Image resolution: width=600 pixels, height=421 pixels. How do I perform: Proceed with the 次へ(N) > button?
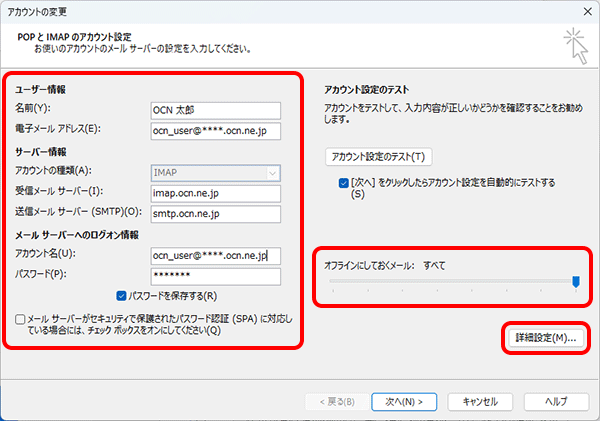pos(403,400)
